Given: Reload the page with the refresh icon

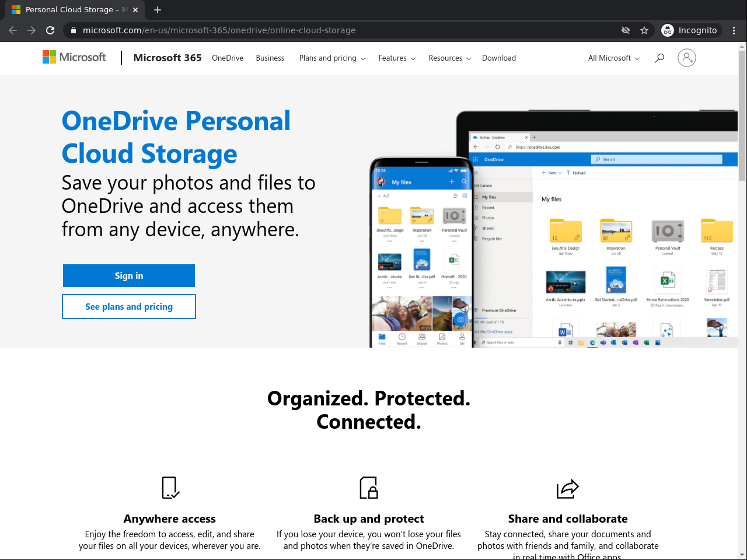Looking at the screenshot, I should (50, 30).
